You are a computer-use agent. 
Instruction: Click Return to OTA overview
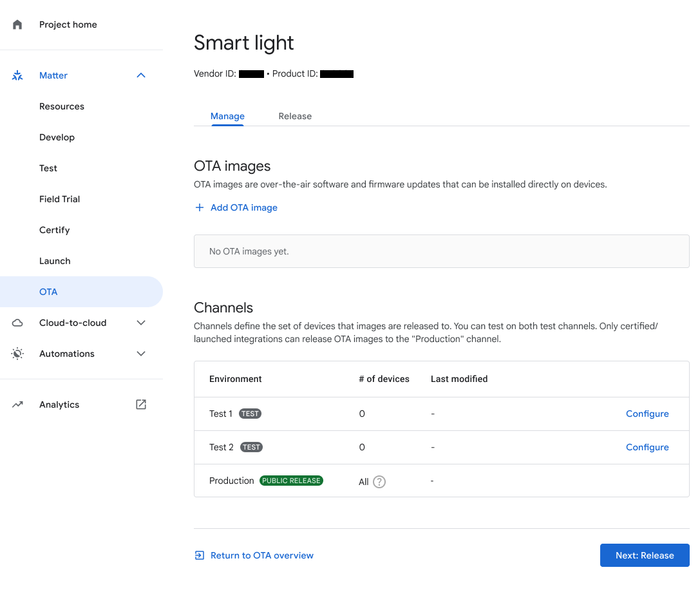[261, 555]
